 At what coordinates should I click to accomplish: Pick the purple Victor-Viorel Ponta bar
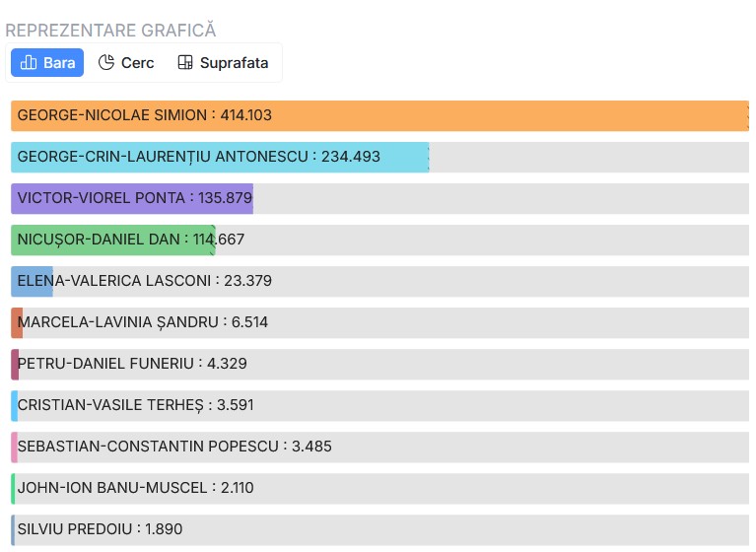131,198
